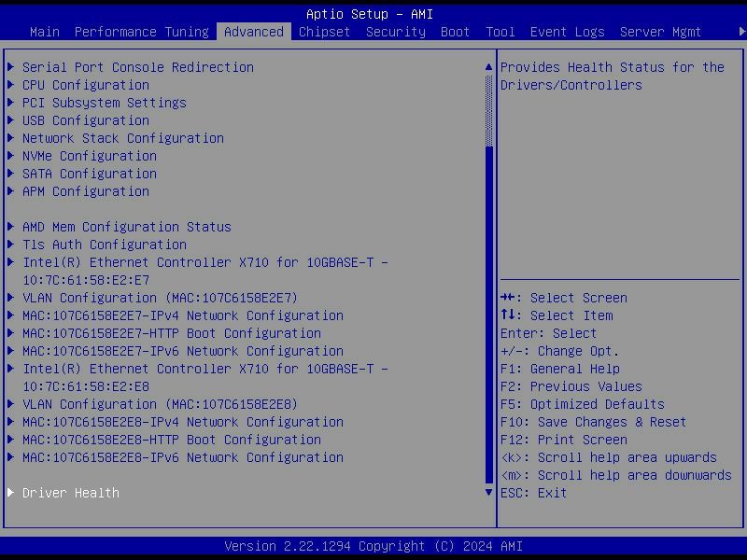747x560 pixels.
Task: Switch to the Main tab
Action: point(45,32)
